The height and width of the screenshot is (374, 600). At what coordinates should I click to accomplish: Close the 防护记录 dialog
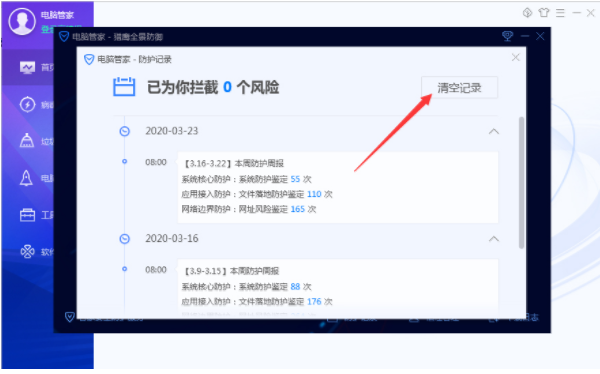515,57
